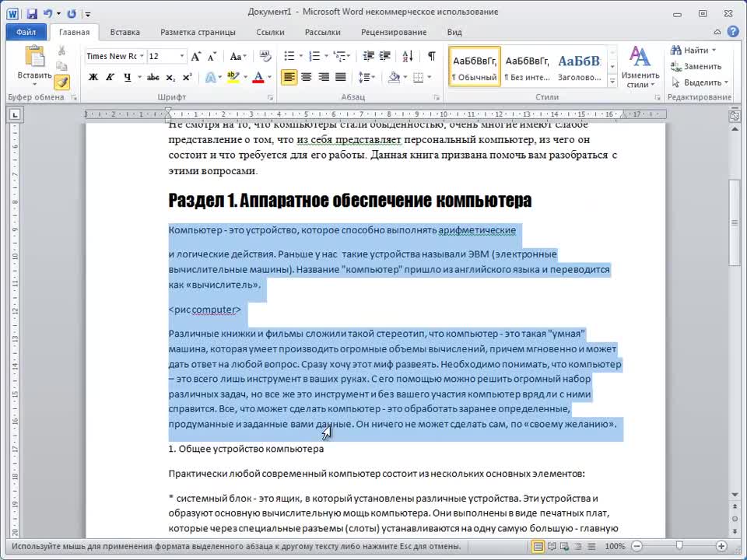Align text left

pyautogui.click(x=289, y=77)
